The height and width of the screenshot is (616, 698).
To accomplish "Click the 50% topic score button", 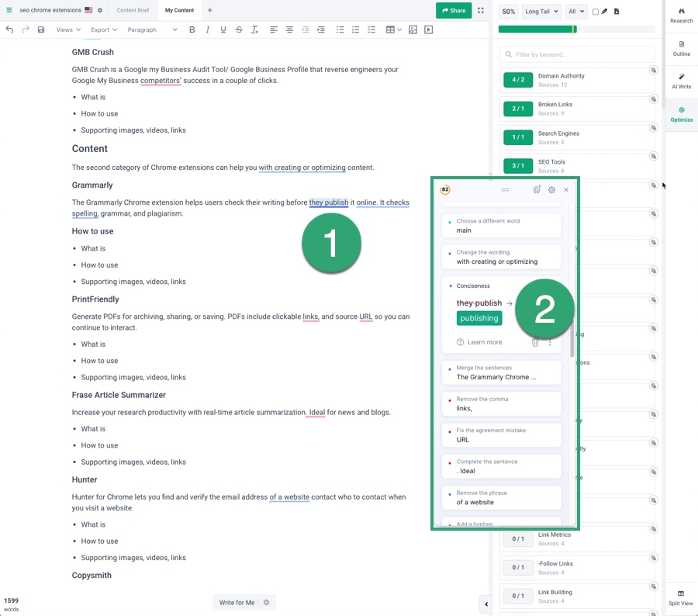I will pyautogui.click(x=508, y=12).
